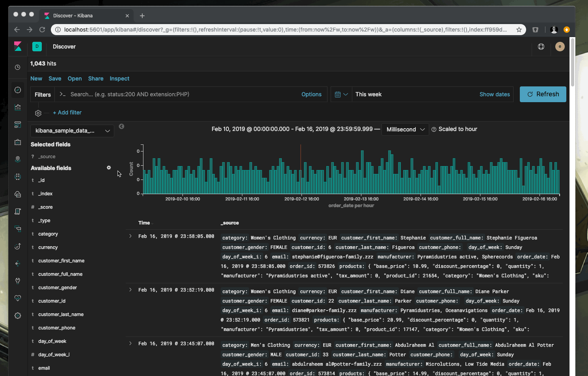Click the user avatar labeled e
588x376 pixels.
click(560, 47)
